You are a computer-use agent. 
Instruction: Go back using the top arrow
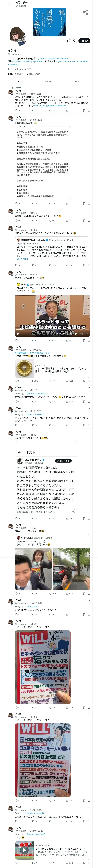coord(9,4)
